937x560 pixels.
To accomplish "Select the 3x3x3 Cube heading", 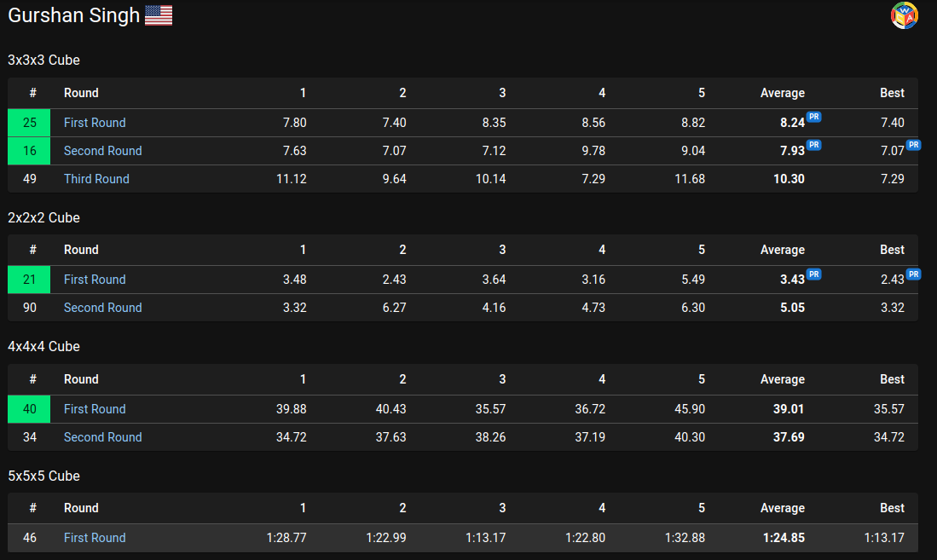I will 43,60.
